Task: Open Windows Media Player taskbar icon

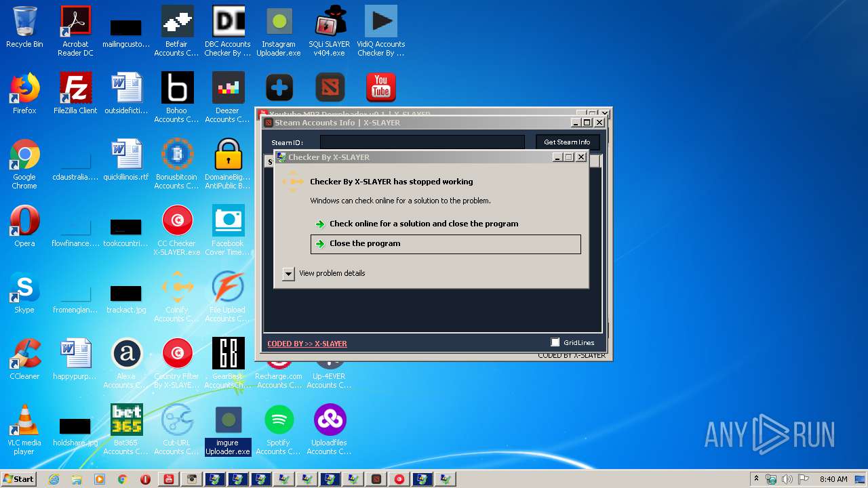Action: tap(100, 479)
